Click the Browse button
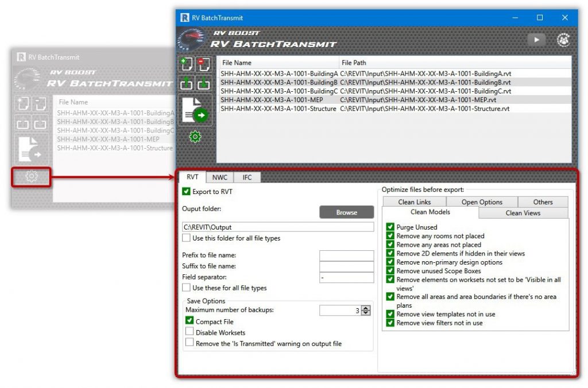Image resolution: width=588 pixels, height=388 pixels. [x=346, y=212]
